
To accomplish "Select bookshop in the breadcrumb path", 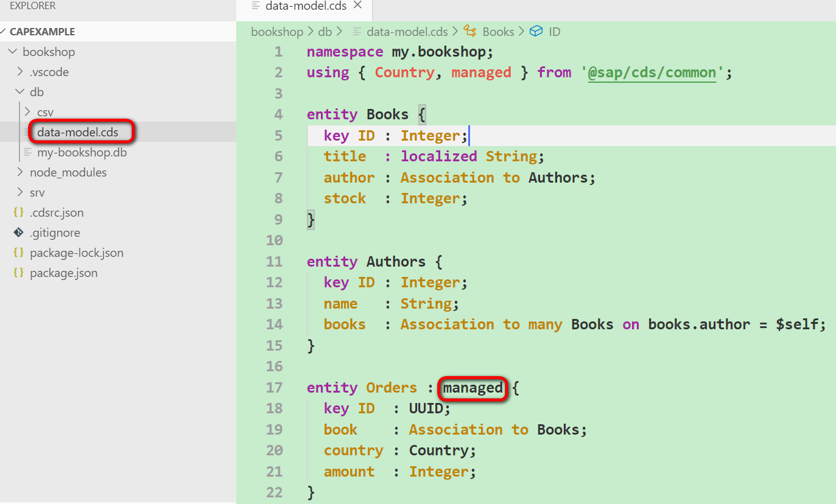I will (x=277, y=32).
